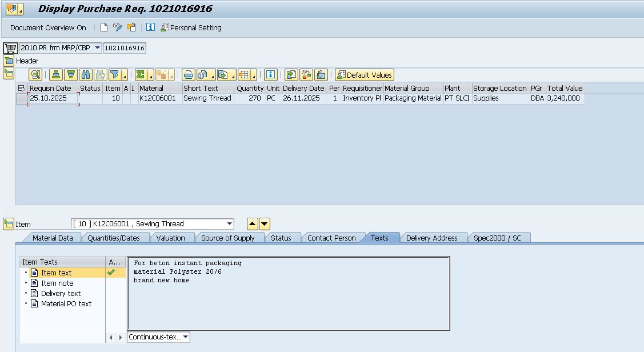Open the Source of Supply tab

(x=227, y=238)
